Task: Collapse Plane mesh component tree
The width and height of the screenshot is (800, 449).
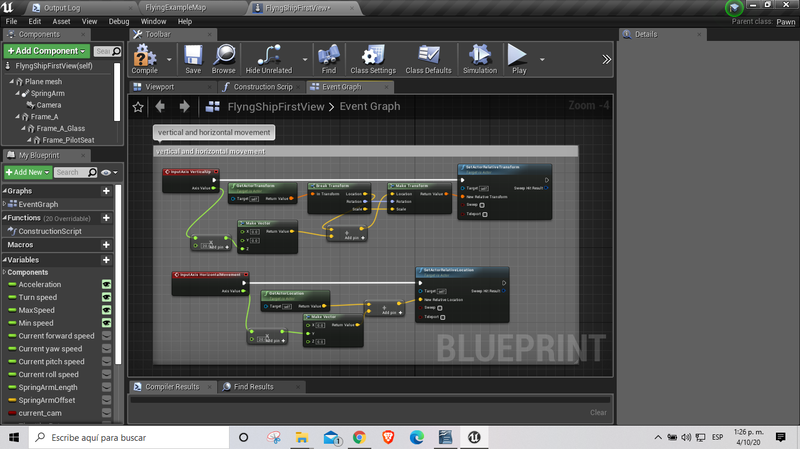Action: point(12,82)
